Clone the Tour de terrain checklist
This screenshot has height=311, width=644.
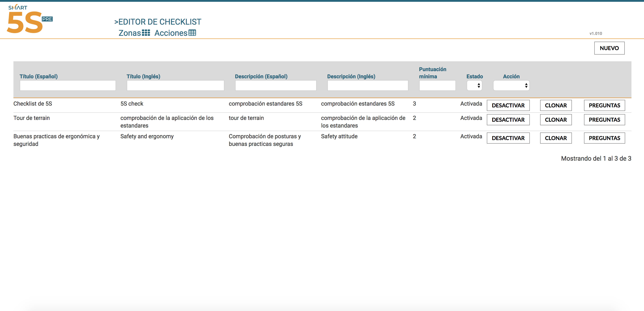tap(556, 120)
